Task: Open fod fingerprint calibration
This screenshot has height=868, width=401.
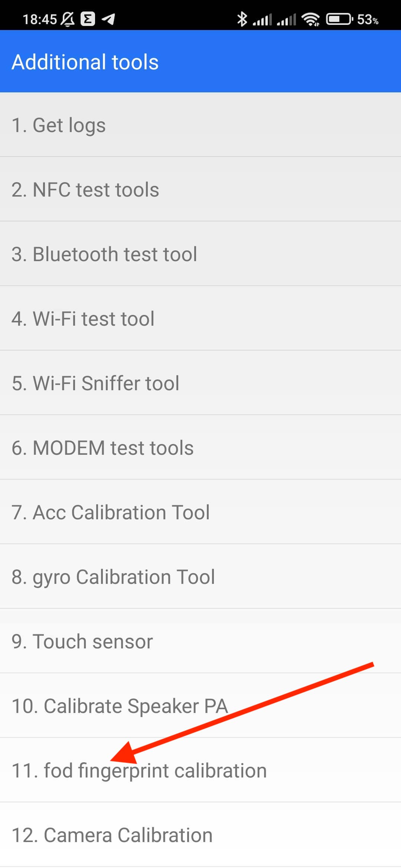Action: pos(200,770)
